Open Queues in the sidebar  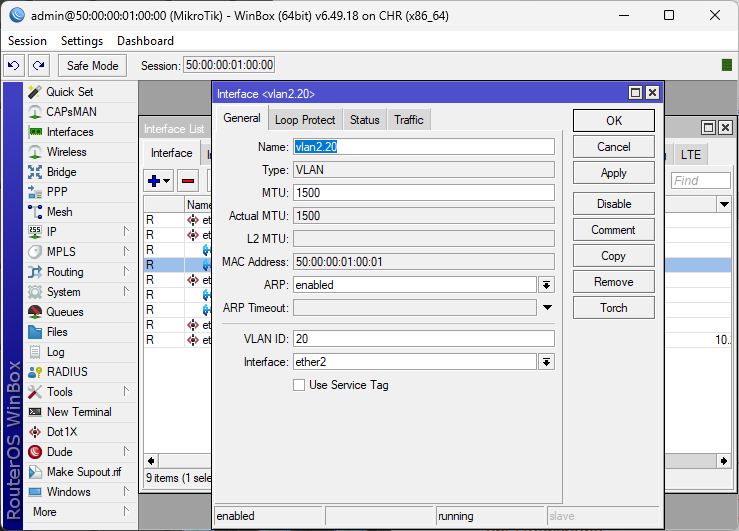click(x=65, y=312)
